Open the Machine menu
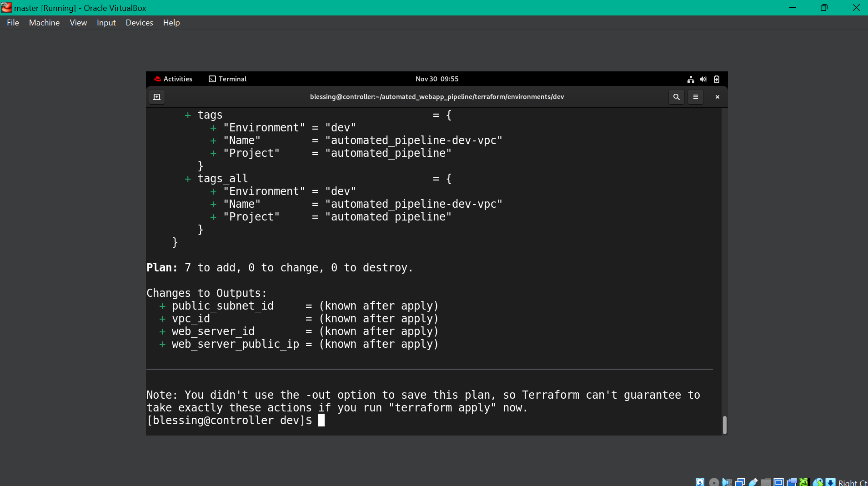The image size is (868, 486). coord(44,22)
